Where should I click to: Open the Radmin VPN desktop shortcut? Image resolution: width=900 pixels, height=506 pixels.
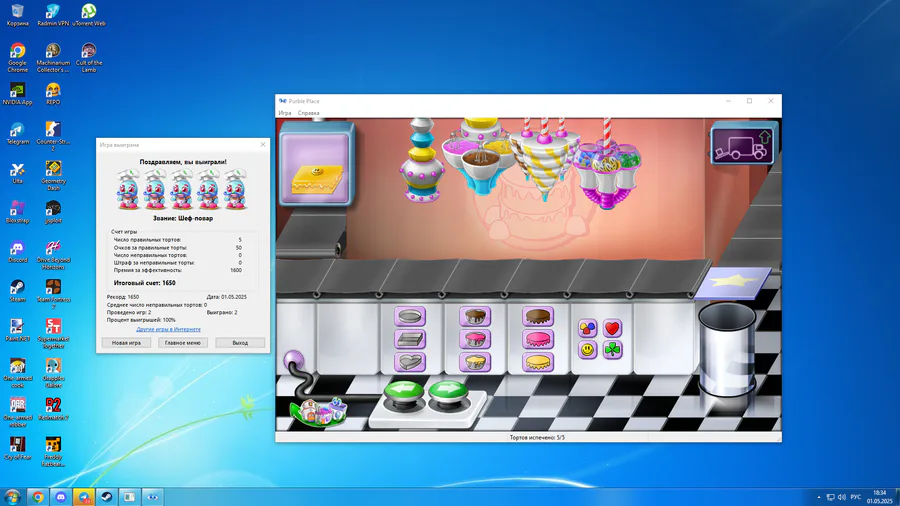click(x=53, y=15)
